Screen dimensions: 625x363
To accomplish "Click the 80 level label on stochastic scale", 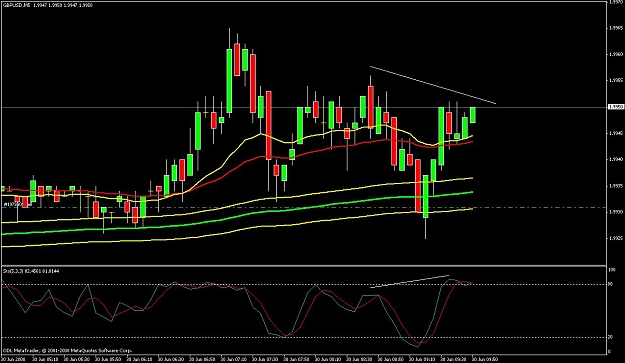I will pyautogui.click(x=610, y=284).
